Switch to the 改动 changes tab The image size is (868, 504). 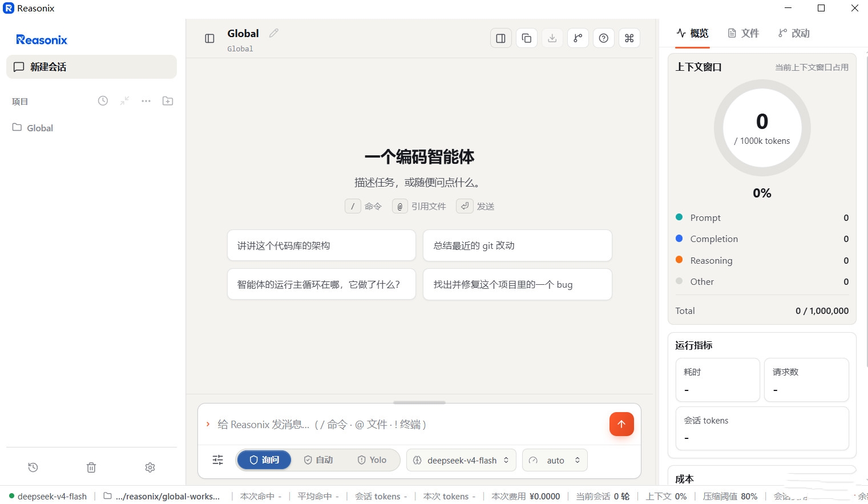pos(794,33)
